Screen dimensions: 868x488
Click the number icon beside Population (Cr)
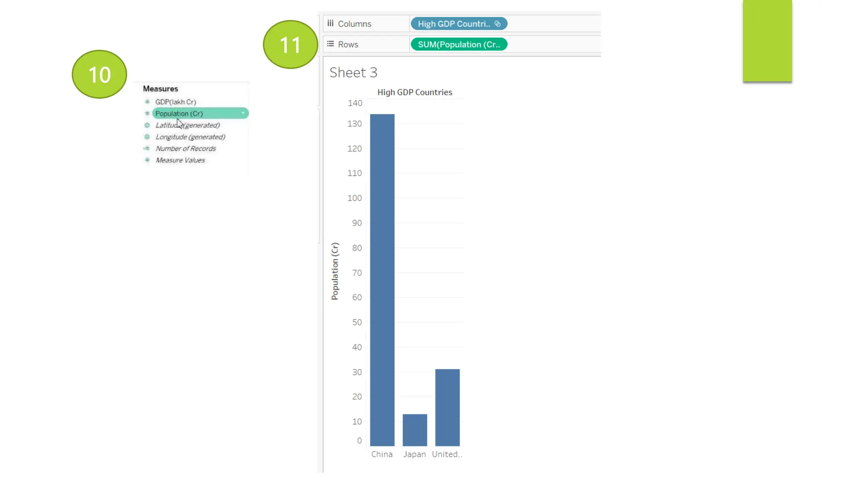point(147,114)
